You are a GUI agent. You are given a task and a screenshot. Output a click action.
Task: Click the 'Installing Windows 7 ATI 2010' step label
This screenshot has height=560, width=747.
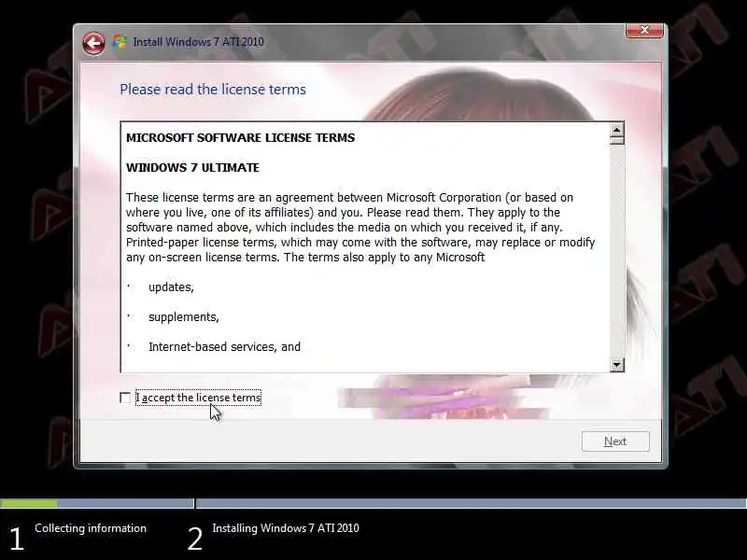pyautogui.click(x=286, y=528)
